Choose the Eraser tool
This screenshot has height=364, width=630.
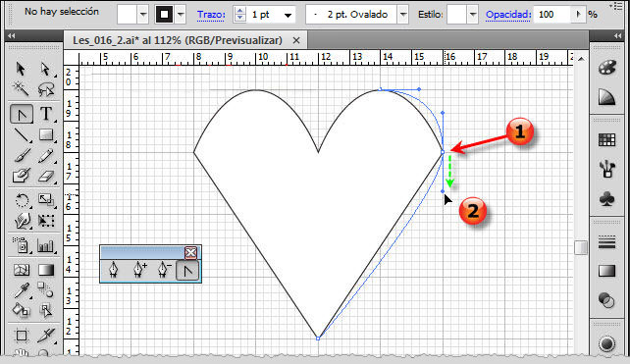click(46, 176)
